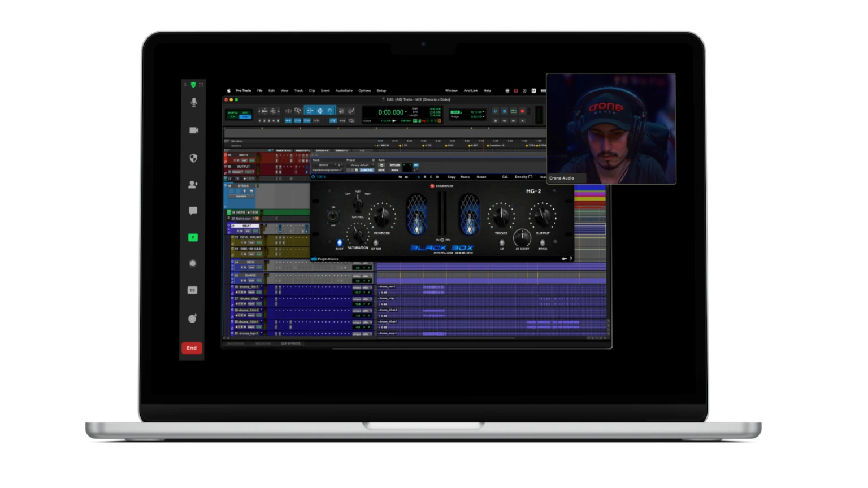The width and height of the screenshot is (868, 488).
Task: Select the Pencil tool
Action: [x=351, y=111]
